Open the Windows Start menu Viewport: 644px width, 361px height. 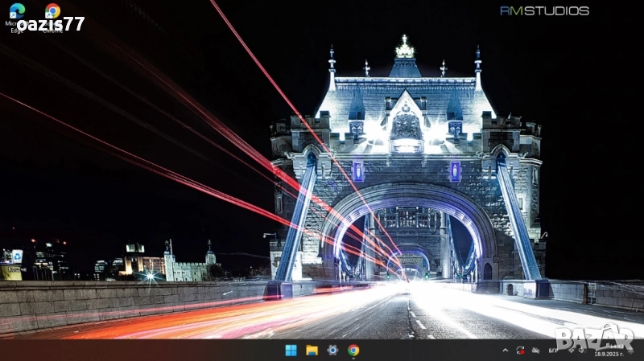[291, 351]
